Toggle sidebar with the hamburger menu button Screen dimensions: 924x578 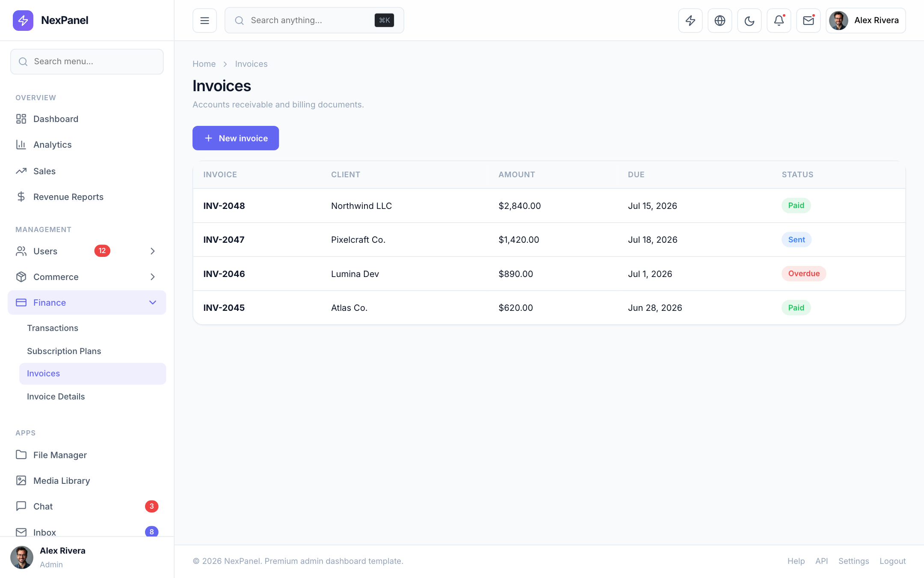tap(204, 21)
